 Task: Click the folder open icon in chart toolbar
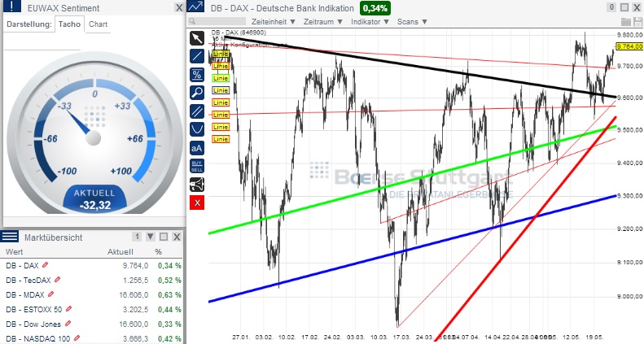(x=626, y=22)
